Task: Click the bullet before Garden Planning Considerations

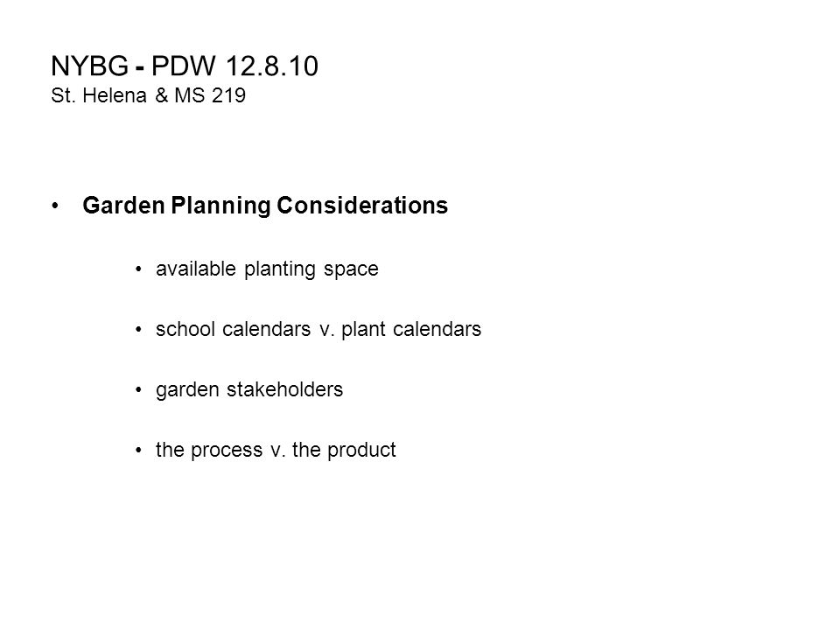Action: click(55, 205)
